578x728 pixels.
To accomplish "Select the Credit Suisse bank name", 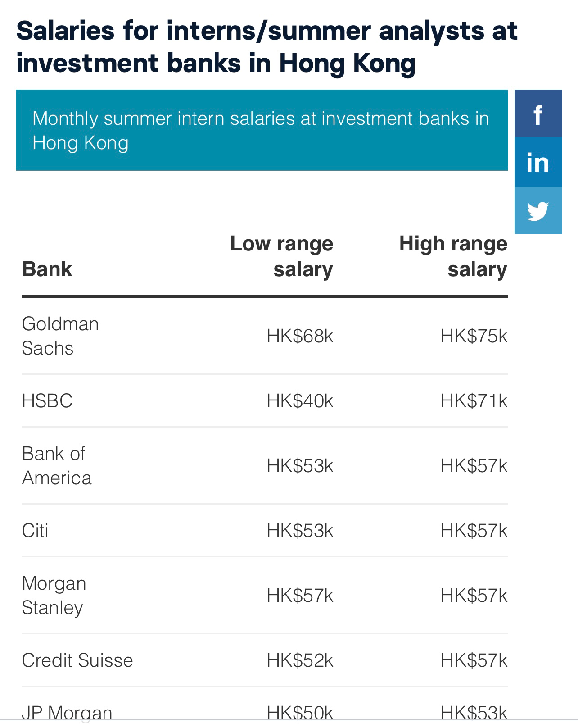I will pos(77,660).
